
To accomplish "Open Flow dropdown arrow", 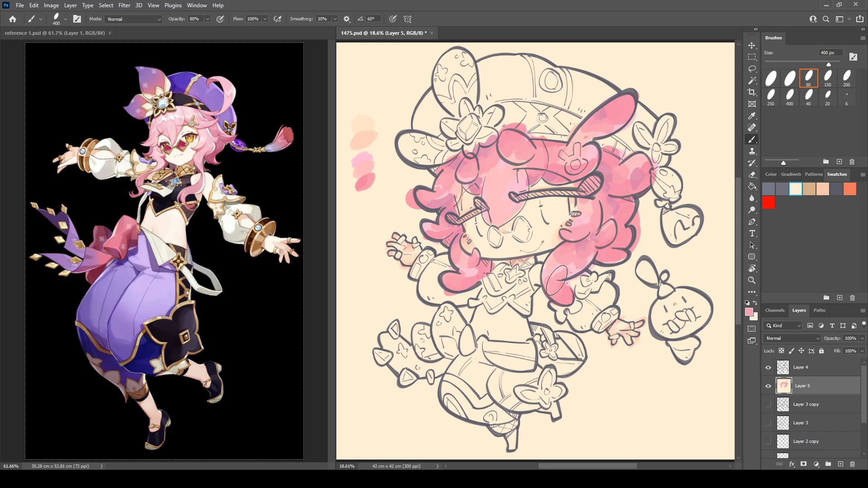I will pyautogui.click(x=265, y=19).
